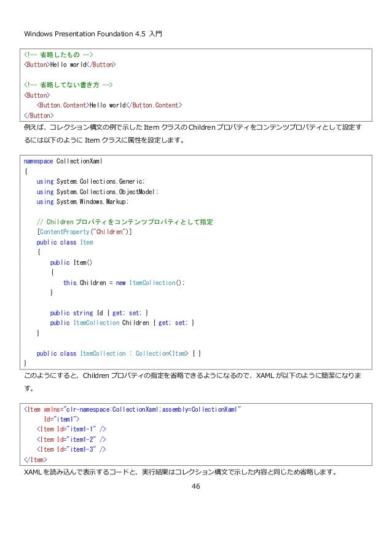Click '<Item Id="item1-3" />'
Image resolution: width=392 pixels, height=555 pixels.
(71, 449)
